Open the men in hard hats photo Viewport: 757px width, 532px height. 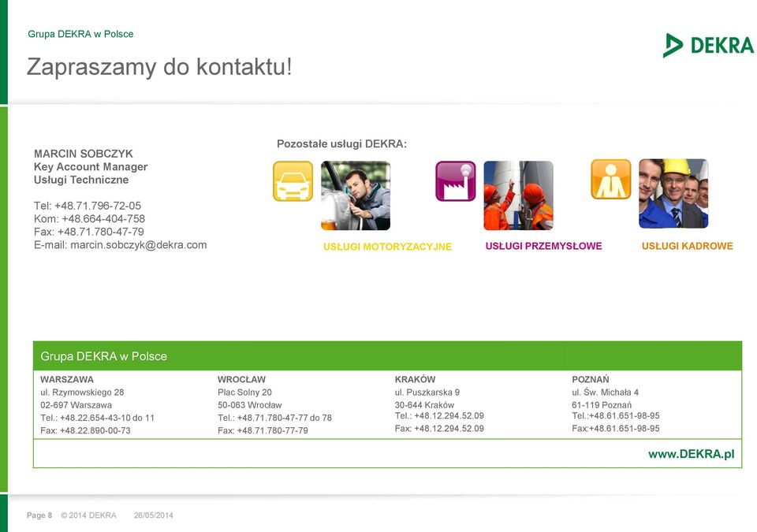(673, 194)
